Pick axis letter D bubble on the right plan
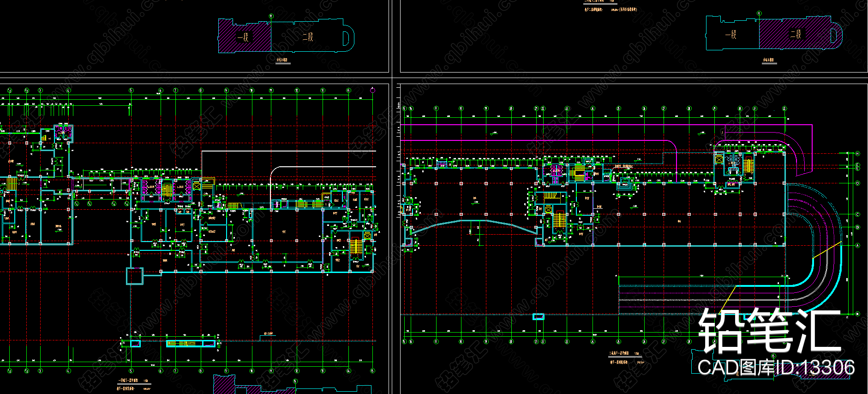The image size is (868, 394). click(x=858, y=183)
